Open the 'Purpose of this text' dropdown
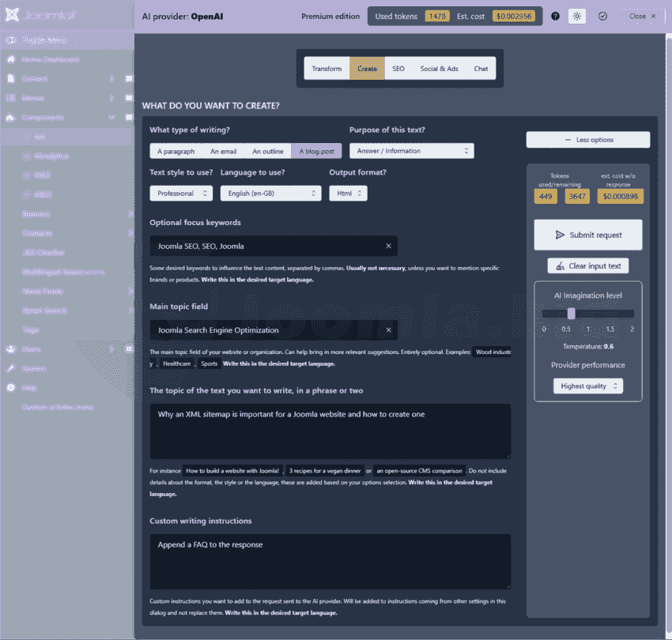672x640 pixels. tap(411, 151)
